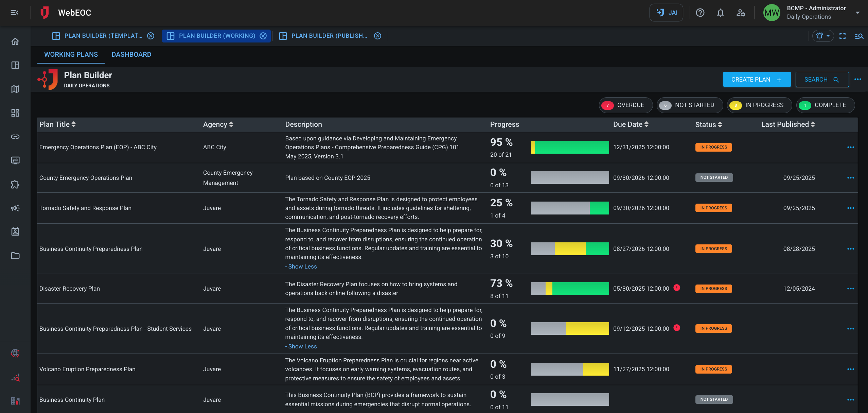Toggle the COMPLETE filter chip
868x413 pixels.
coord(826,105)
